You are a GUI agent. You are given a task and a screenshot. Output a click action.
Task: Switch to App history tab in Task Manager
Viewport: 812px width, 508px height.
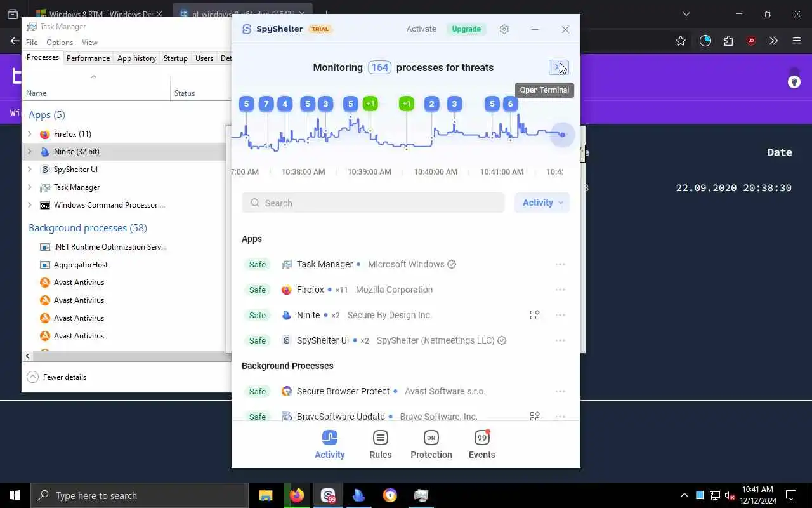point(136,58)
